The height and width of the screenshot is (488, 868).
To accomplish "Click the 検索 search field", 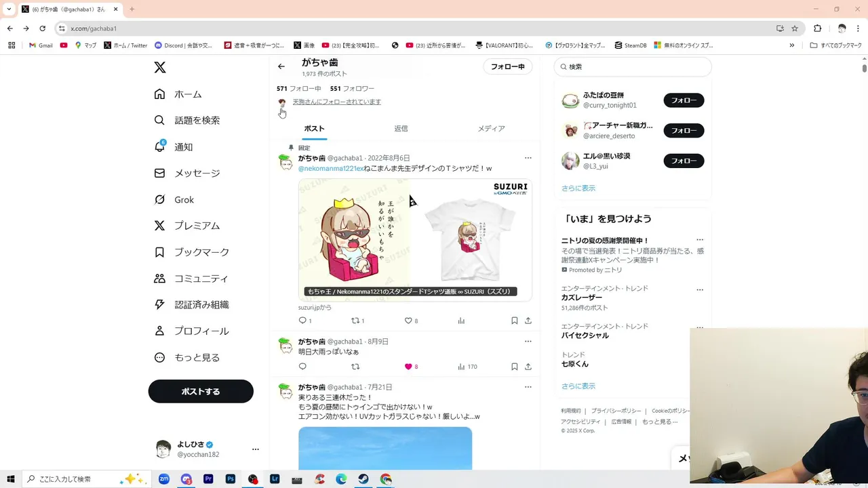I will [633, 66].
